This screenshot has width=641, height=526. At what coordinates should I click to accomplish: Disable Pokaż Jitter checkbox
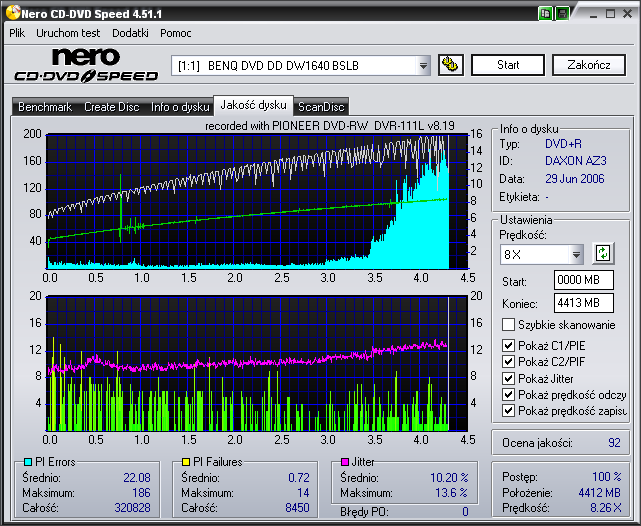pos(508,378)
